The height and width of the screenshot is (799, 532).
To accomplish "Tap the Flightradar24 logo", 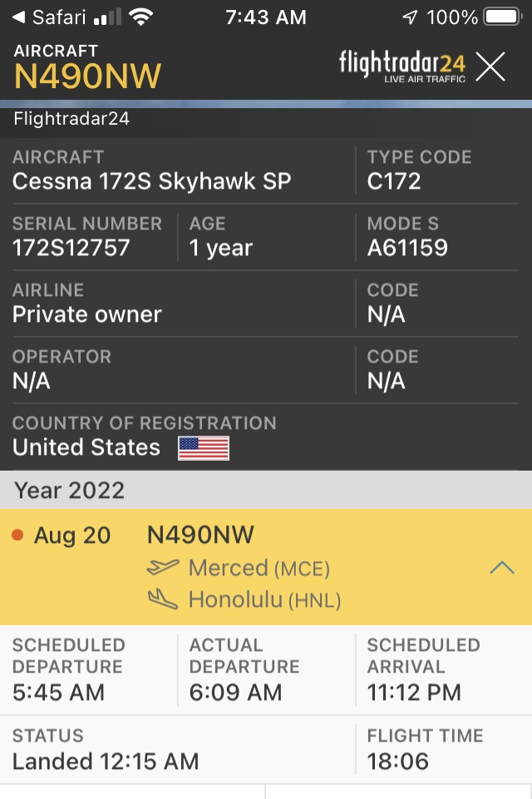I will pos(401,66).
